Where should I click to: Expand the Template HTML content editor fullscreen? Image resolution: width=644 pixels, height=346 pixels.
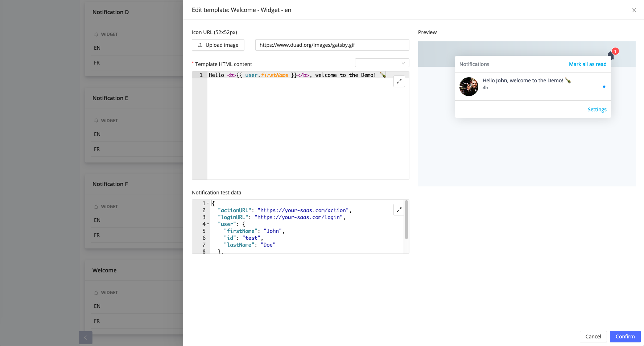click(399, 82)
